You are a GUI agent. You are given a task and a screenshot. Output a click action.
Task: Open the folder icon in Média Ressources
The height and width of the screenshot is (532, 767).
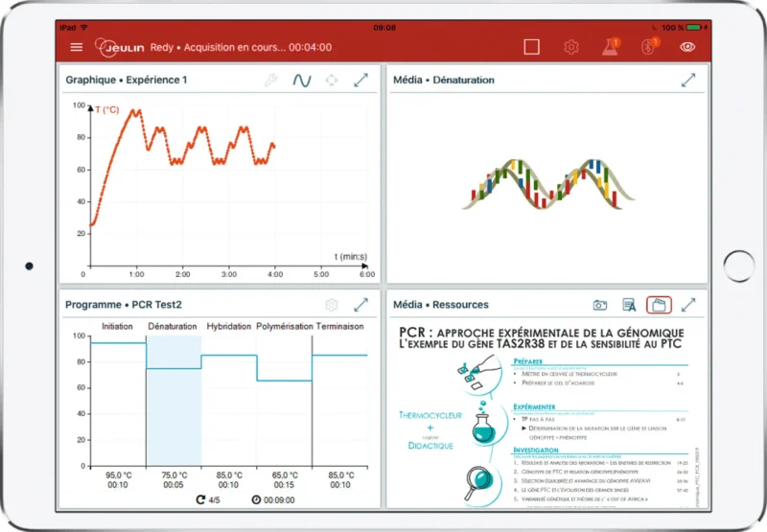point(659,305)
